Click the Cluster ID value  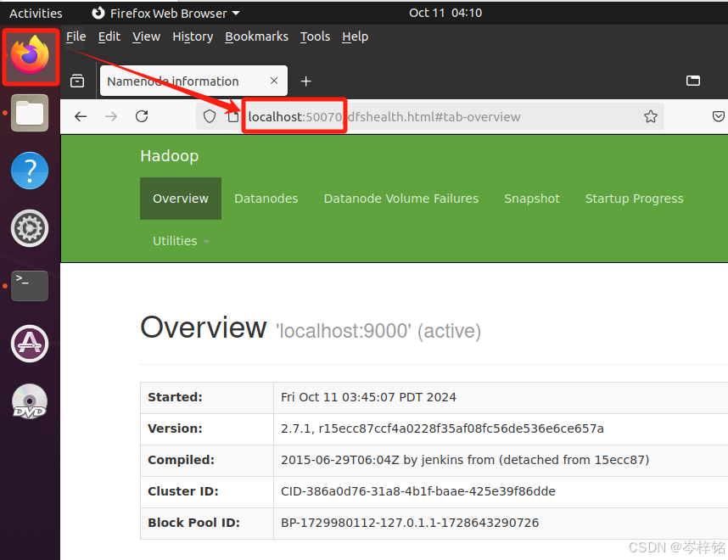pos(417,491)
